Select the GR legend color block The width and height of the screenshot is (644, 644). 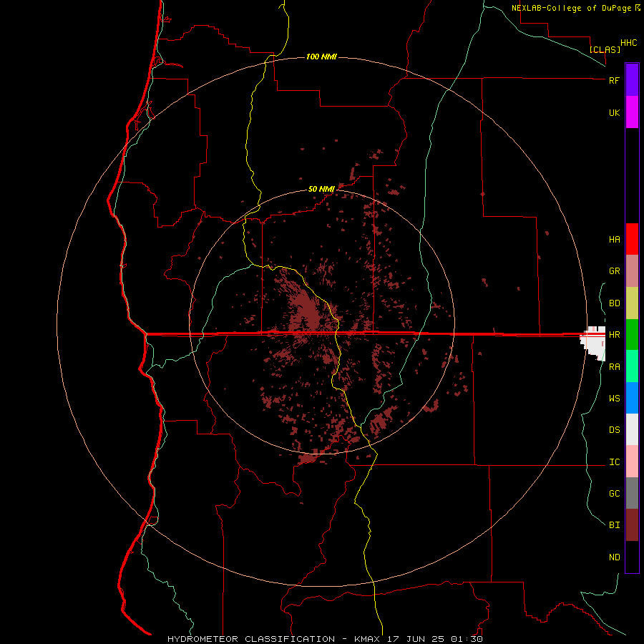(x=632, y=270)
